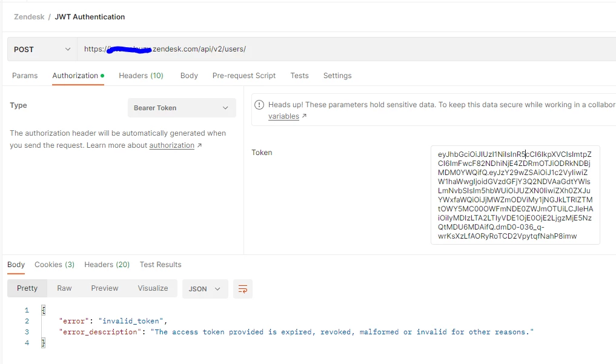Click the wrap lines icon in response toolbar

pos(243,289)
